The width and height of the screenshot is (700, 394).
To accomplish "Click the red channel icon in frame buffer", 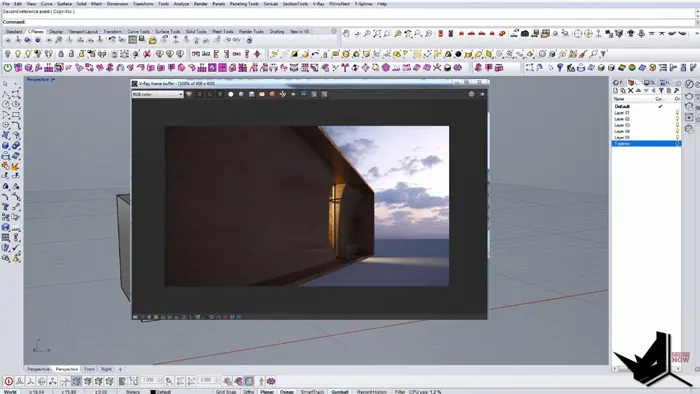I will point(200,94).
